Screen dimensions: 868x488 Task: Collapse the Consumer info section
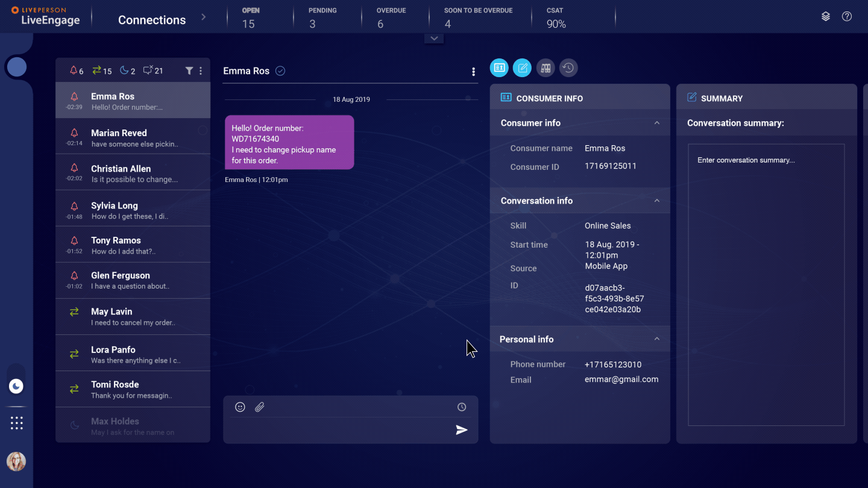point(657,123)
